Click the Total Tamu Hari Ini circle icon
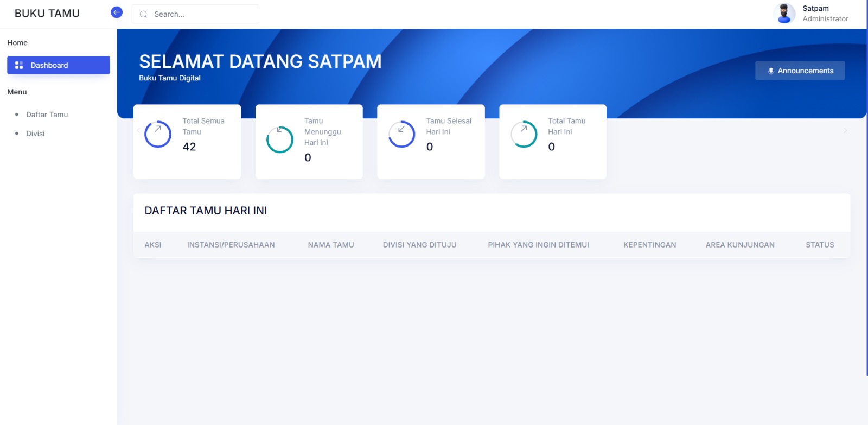The image size is (868, 425). coord(524,134)
